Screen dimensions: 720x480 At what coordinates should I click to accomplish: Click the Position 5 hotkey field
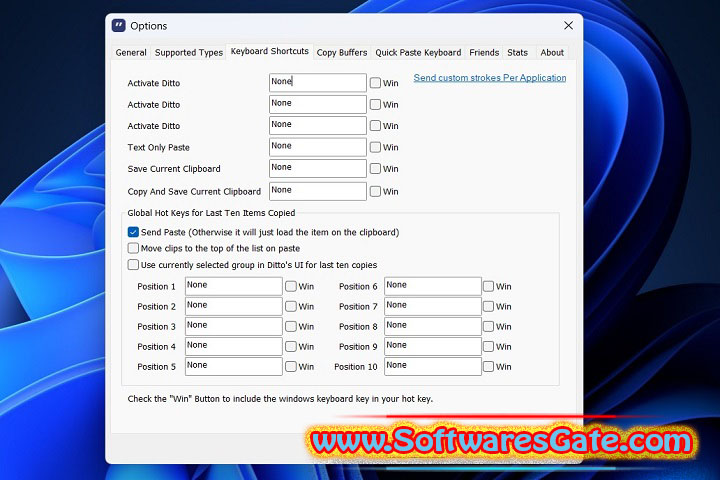click(234, 367)
